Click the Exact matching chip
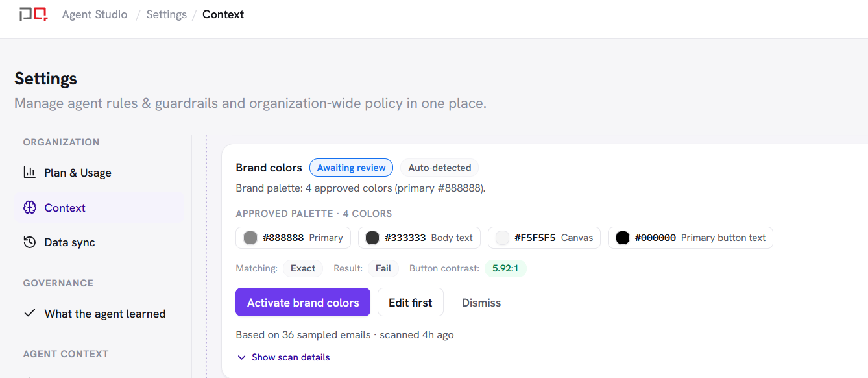The height and width of the screenshot is (378, 868). tap(303, 268)
